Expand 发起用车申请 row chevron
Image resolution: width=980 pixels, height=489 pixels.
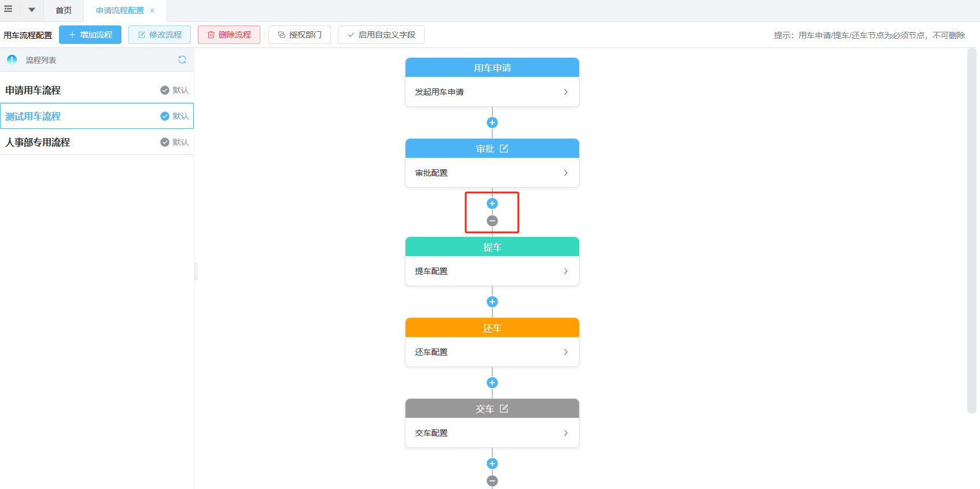566,92
